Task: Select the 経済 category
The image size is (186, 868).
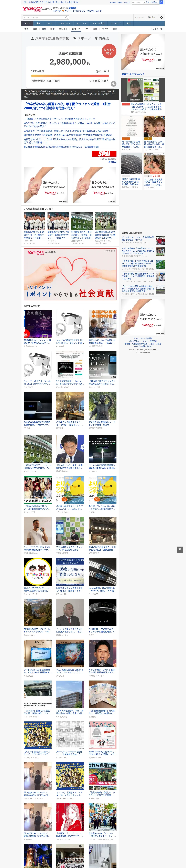Action: tap(52, 29)
